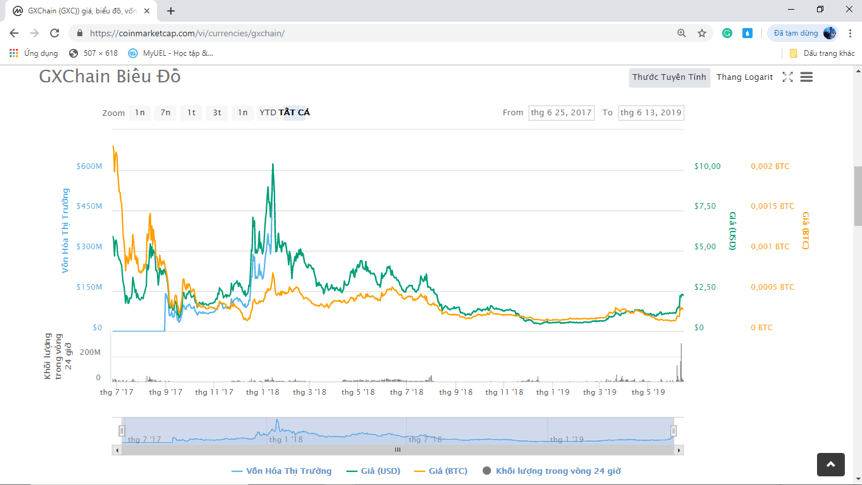
Task: Open the profile 'Đã tạm dừng' button
Action: (804, 33)
